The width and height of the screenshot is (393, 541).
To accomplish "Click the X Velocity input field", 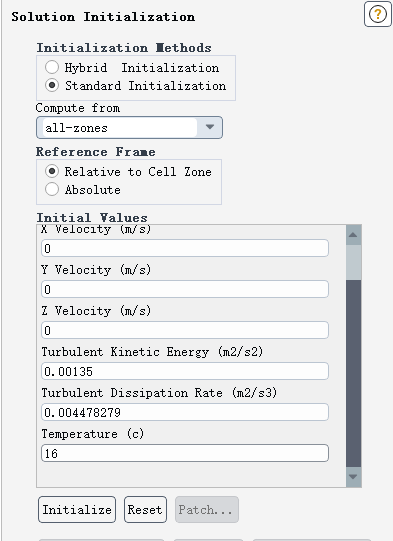I will point(185,248).
